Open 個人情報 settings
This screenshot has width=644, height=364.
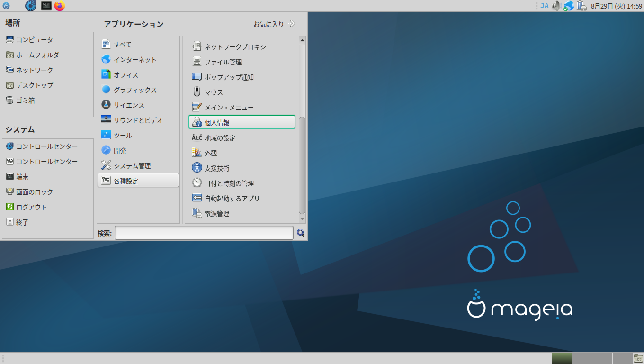click(242, 122)
